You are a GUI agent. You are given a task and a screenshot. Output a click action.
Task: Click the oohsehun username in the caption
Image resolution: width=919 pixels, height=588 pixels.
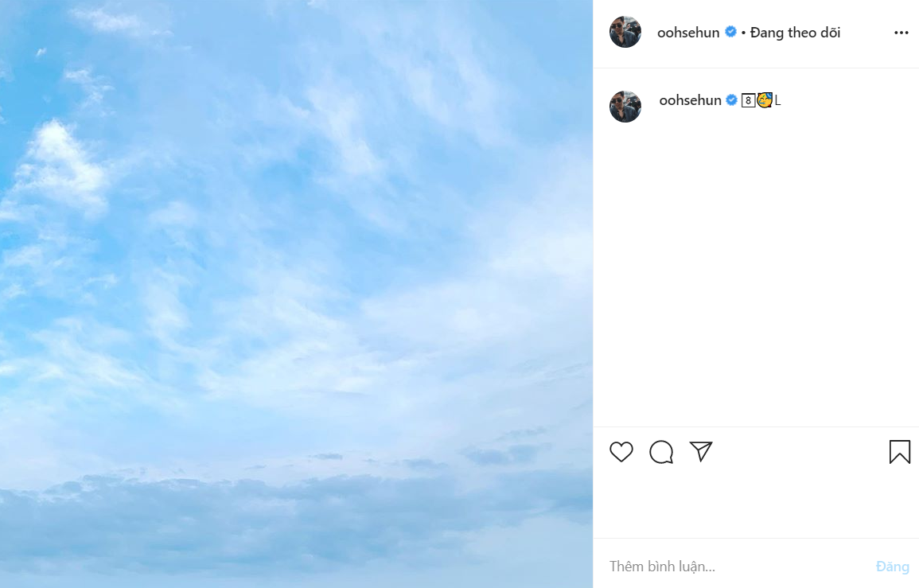[690, 100]
